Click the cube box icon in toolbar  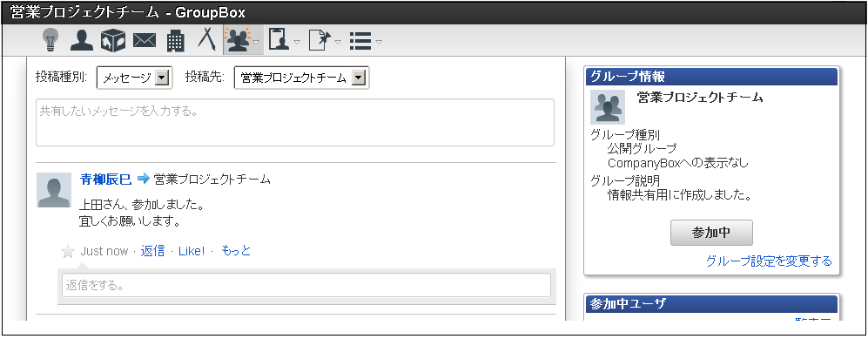click(x=113, y=40)
